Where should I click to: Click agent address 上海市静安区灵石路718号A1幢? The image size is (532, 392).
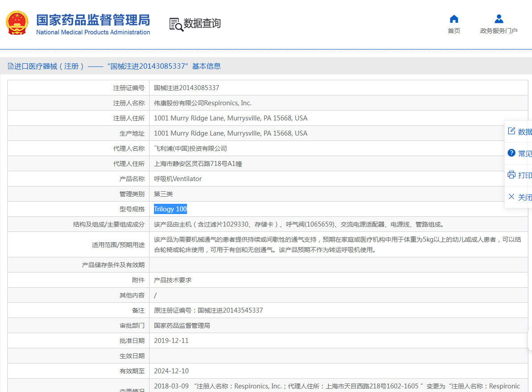(198, 164)
